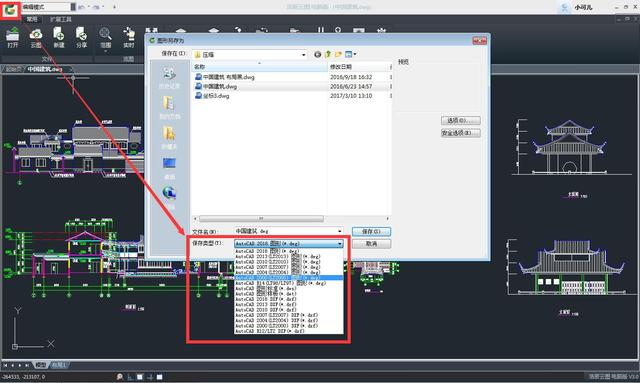Sort by the 修改日期 column header

[359, 67]
